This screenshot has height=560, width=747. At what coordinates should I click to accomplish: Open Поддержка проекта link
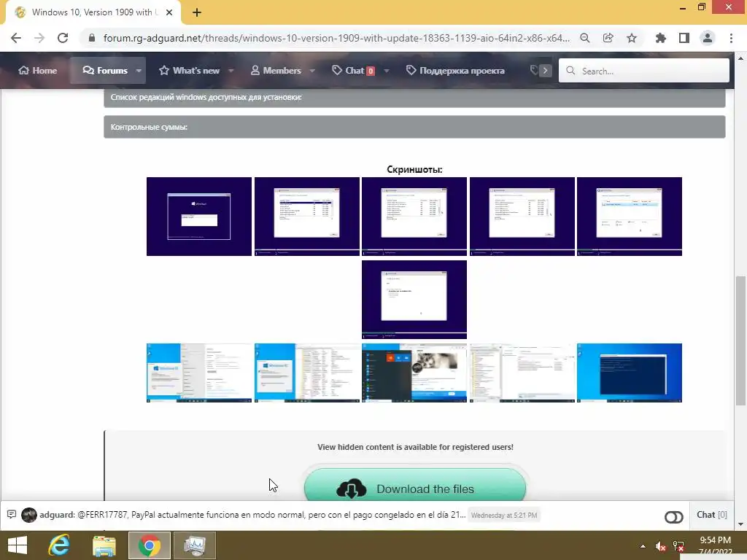click(455, 71)
